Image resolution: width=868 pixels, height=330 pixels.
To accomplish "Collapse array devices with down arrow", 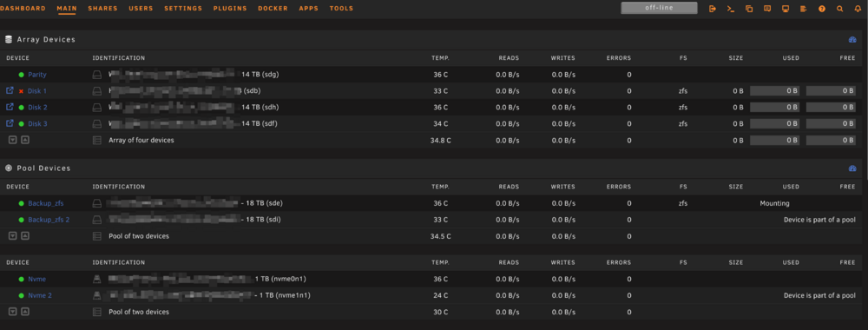I will tap(12, 140).
